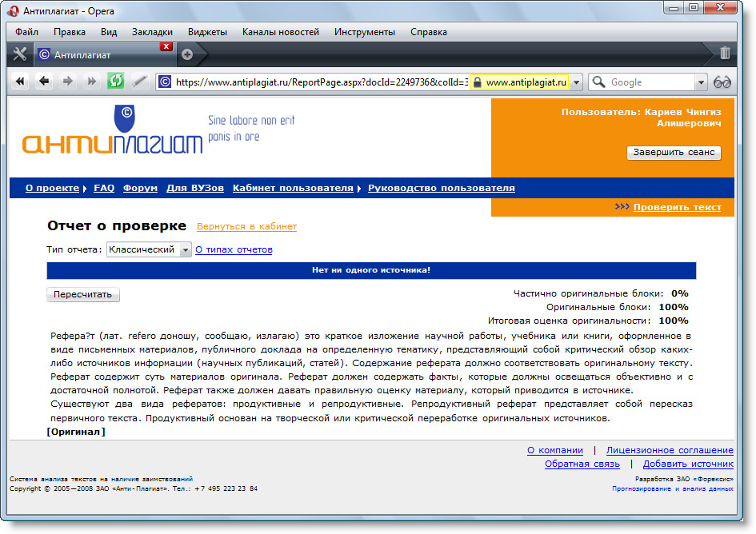
Task: Expand the address bar history dropdown
Action: click(577, 82)
